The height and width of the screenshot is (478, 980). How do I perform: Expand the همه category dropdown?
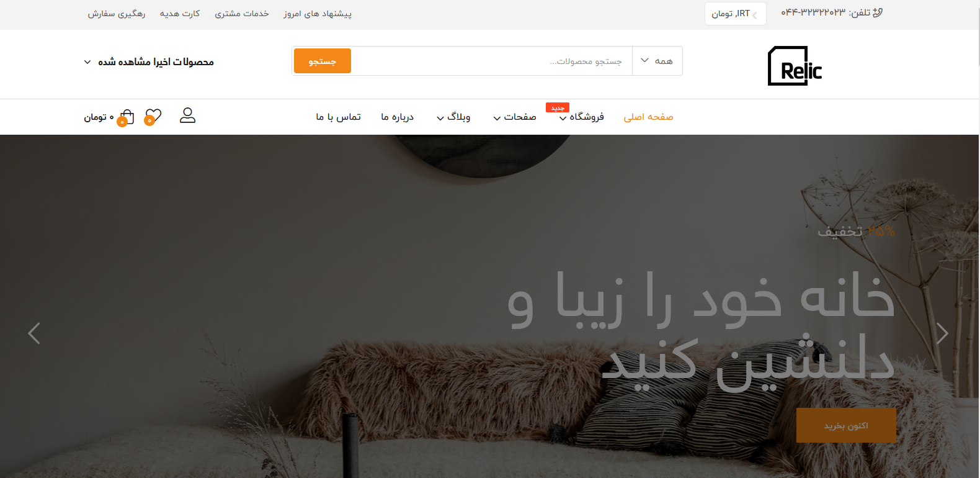pyautogui.click(x=657, y=61)
